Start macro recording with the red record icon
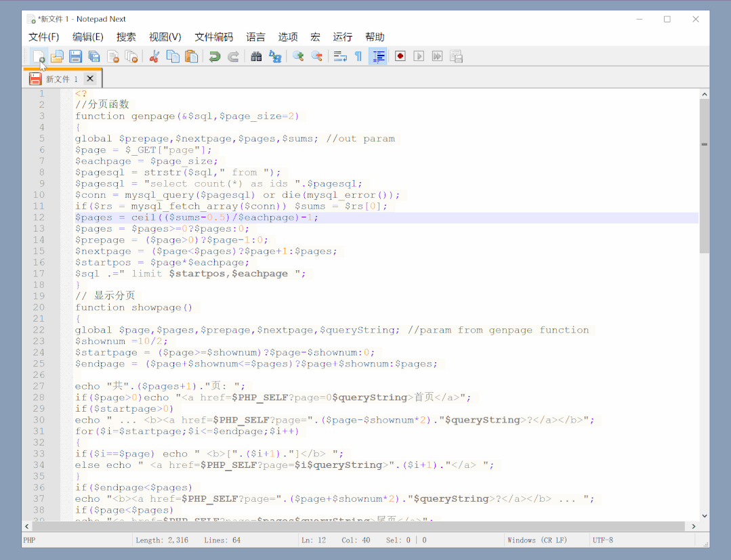The height and width of the screenshot is (560, 731). click(400, 57)
